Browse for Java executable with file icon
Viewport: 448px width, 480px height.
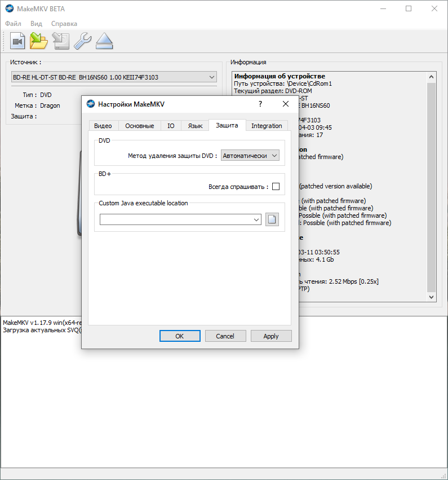coord(272,219)
